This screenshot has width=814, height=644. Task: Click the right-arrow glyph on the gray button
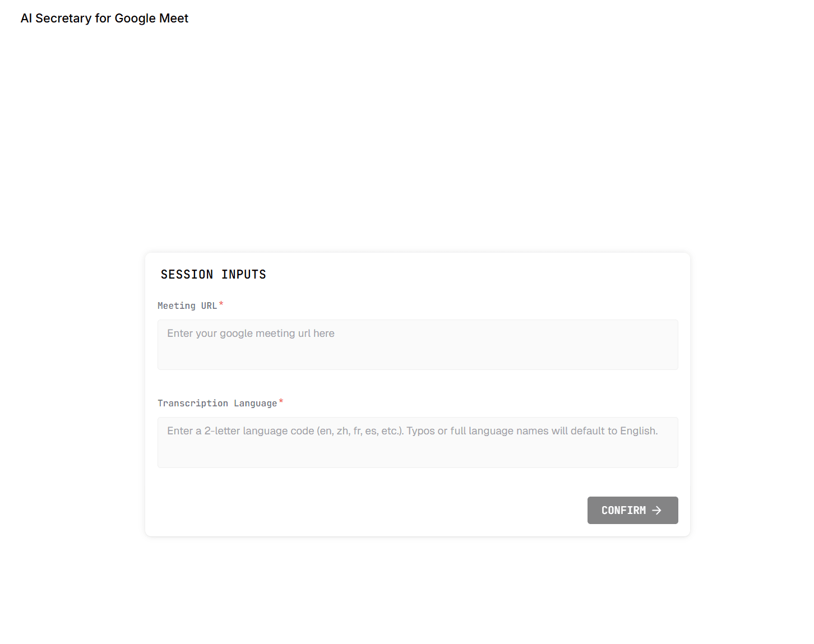658,510
